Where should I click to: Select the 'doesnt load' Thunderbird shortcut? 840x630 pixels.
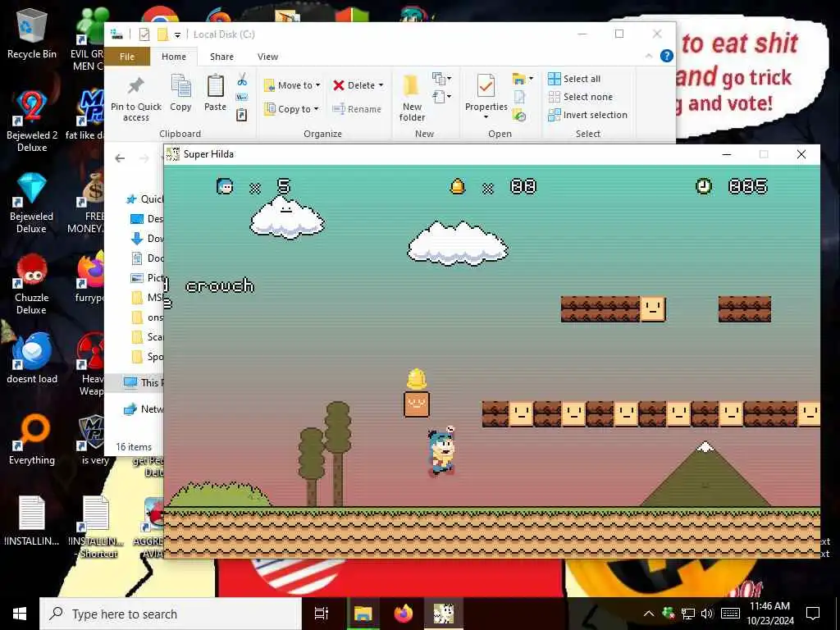[32, 358]
